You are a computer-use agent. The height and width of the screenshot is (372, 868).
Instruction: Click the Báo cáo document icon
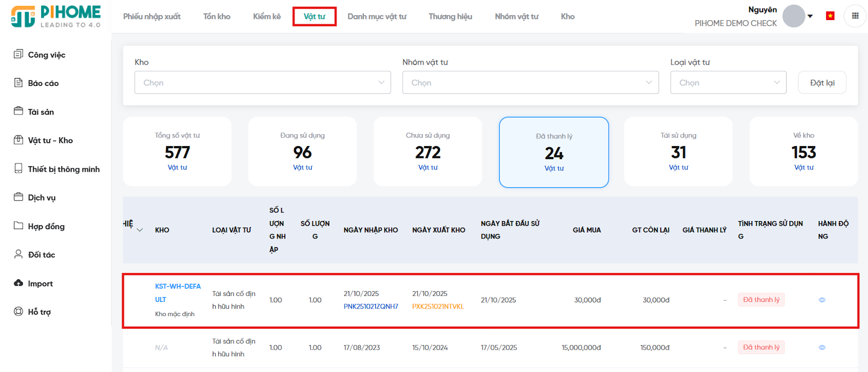coord(18,83)
